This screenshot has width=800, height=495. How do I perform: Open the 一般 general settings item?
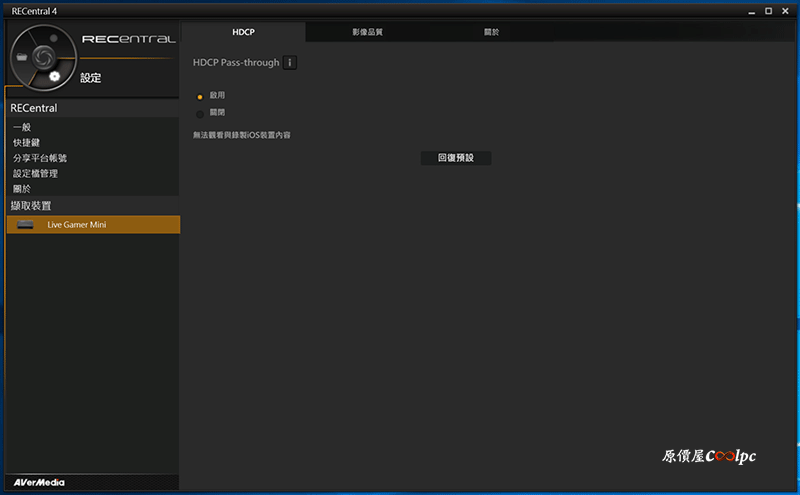point(22,127)
